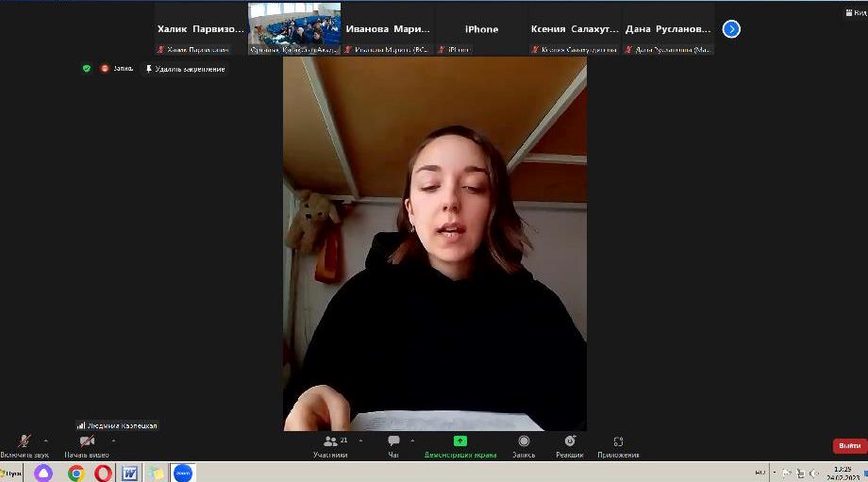
Task: Start camera with Начать видео
Action: (87, 441)
